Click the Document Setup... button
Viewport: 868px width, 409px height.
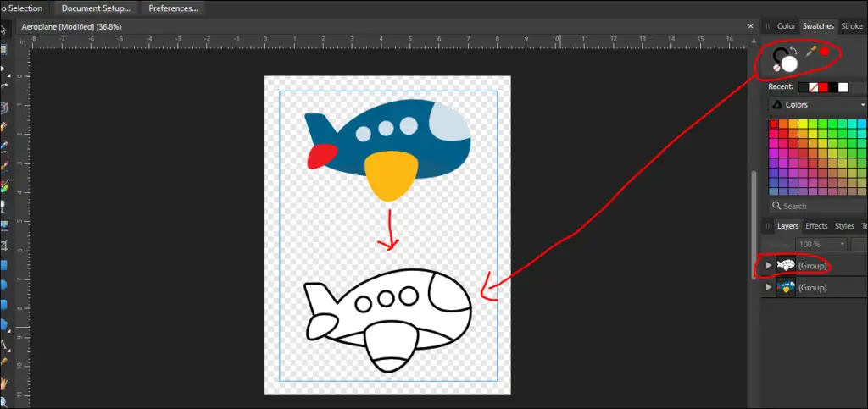97,8
